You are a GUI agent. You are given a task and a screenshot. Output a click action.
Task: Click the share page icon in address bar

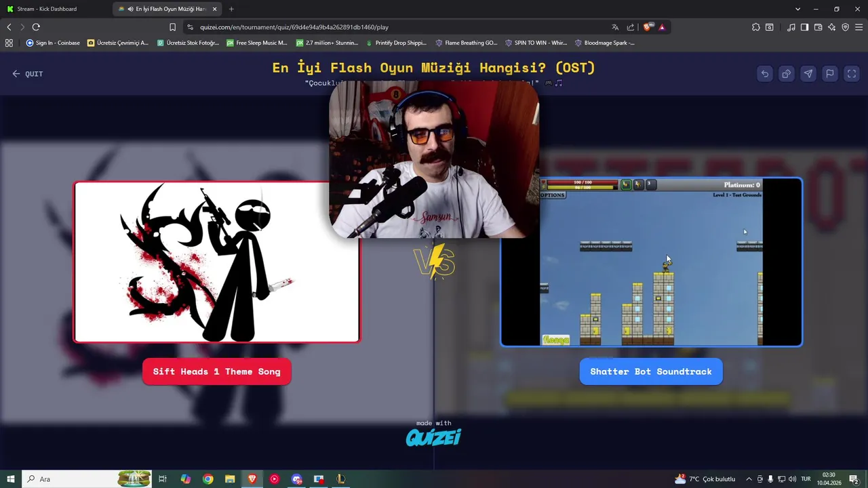pos(631,27)
